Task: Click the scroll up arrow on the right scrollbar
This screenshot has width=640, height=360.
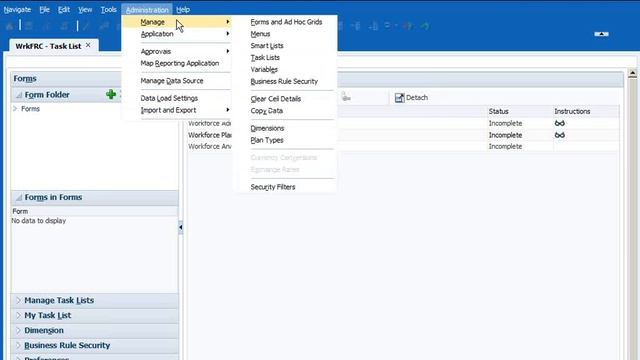Action: point(633,73)
